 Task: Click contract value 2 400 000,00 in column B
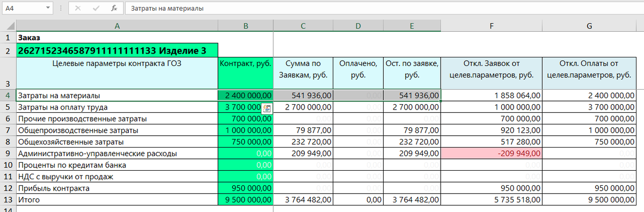(x=245, y=95)
